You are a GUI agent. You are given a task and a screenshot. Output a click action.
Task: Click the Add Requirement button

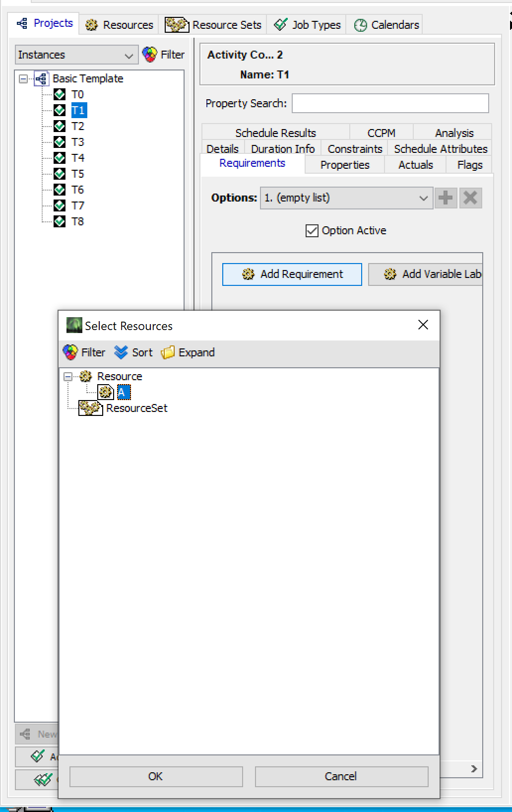(x=292, y=274)
